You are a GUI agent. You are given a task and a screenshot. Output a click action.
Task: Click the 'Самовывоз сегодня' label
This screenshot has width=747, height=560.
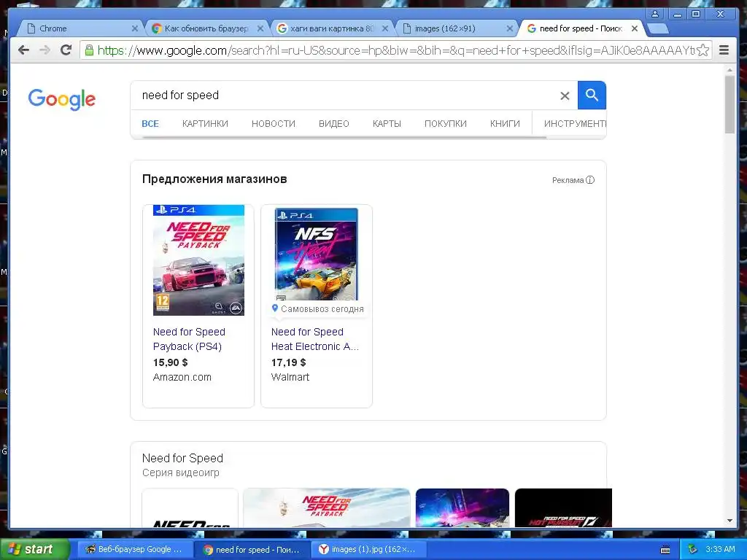coord(322,309)
